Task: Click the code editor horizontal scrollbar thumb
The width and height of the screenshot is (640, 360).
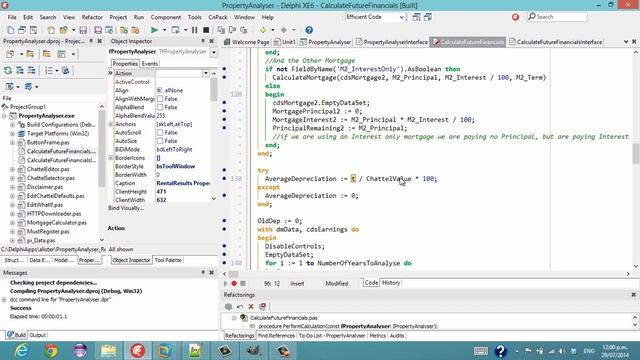Action: [x=233, y=274]
